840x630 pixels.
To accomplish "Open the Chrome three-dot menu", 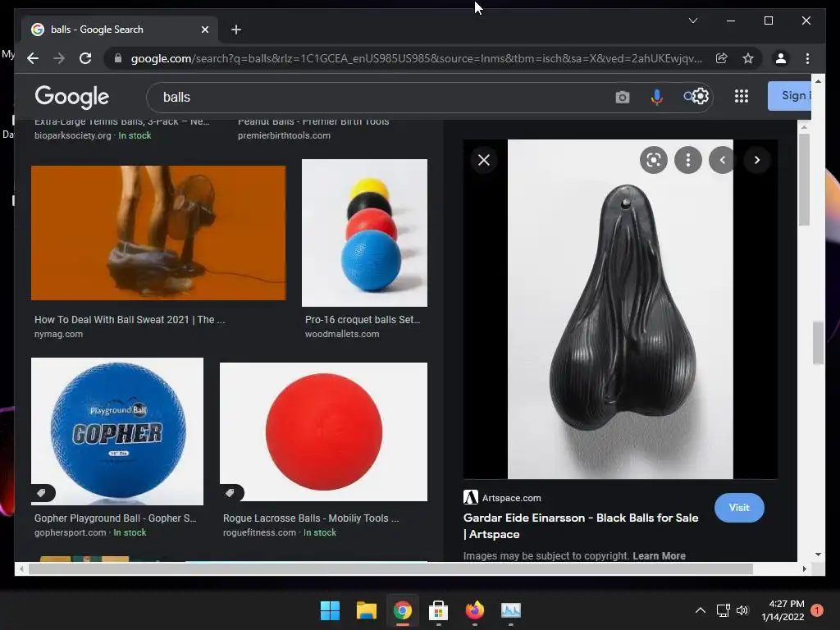I will [x=807, y=58].
